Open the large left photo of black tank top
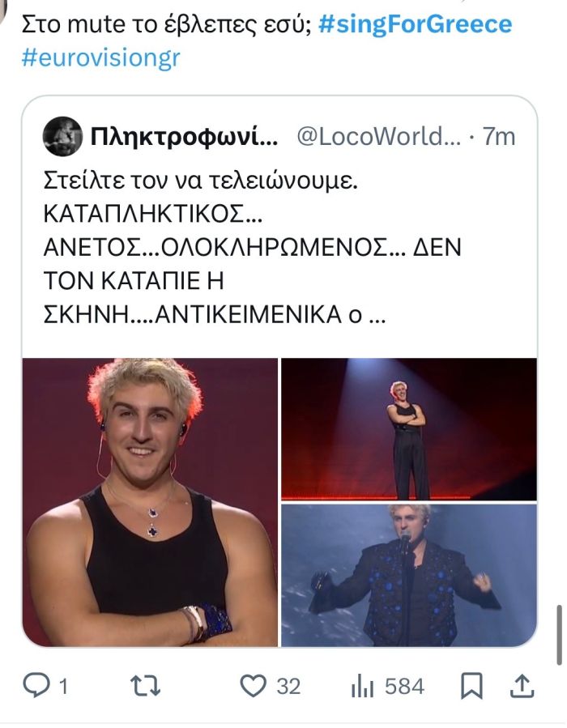 click(x=150, y=502)
